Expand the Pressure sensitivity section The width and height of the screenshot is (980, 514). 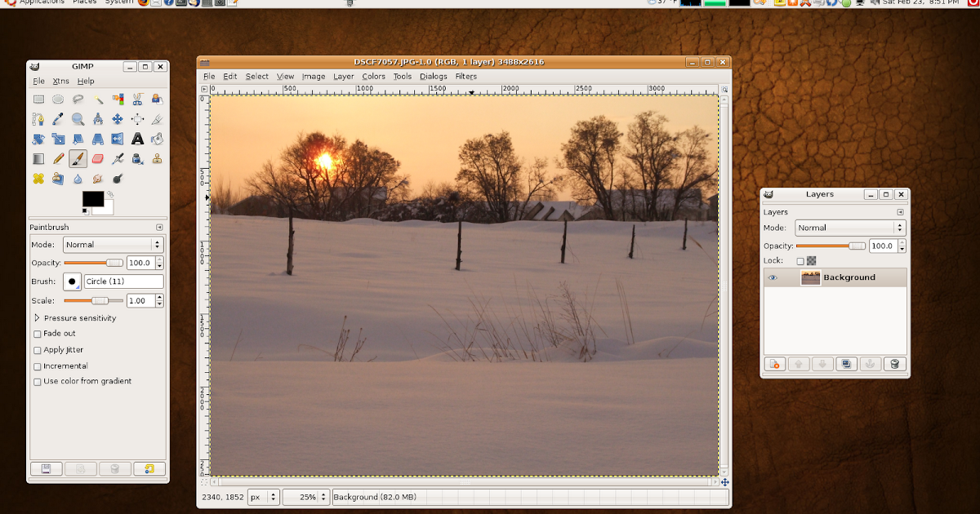(x=36, y=318)
